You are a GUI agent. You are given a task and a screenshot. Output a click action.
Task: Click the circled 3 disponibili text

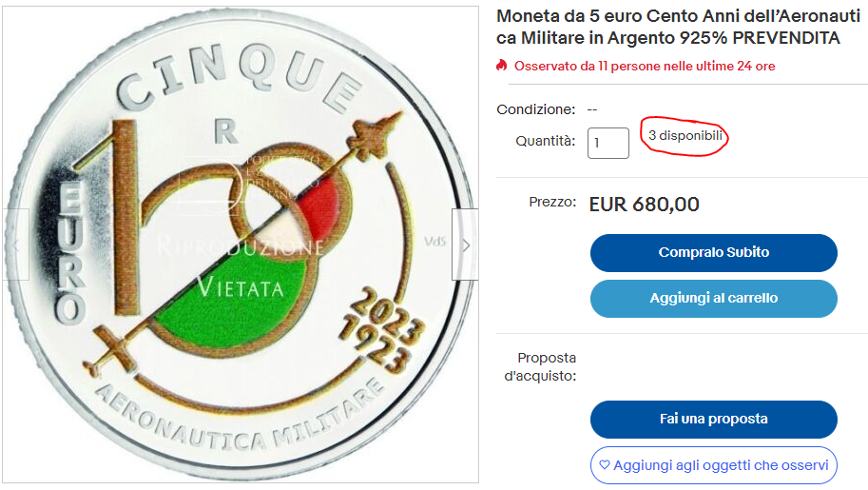[x=685, y=135]
